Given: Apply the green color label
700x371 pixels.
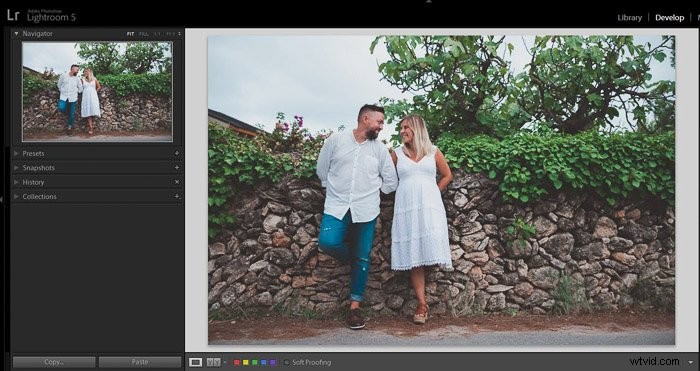Looking at the screenshot, I should pos(254,363).
